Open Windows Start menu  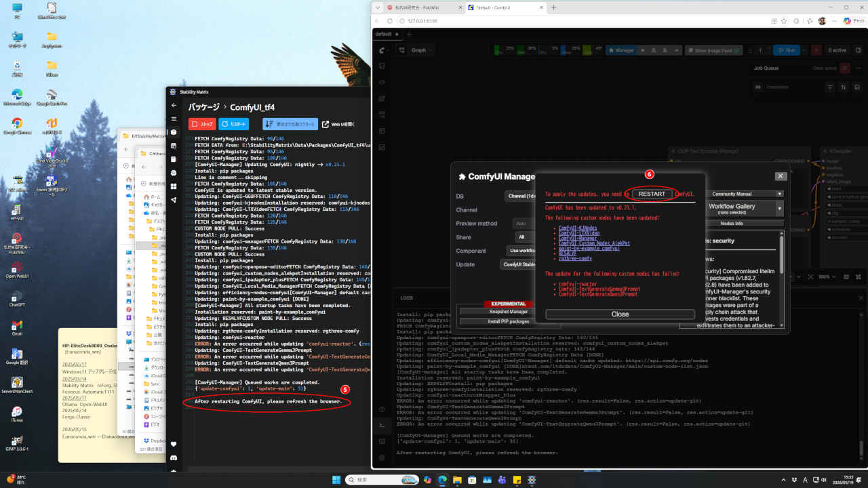click(x=336, y=479)
